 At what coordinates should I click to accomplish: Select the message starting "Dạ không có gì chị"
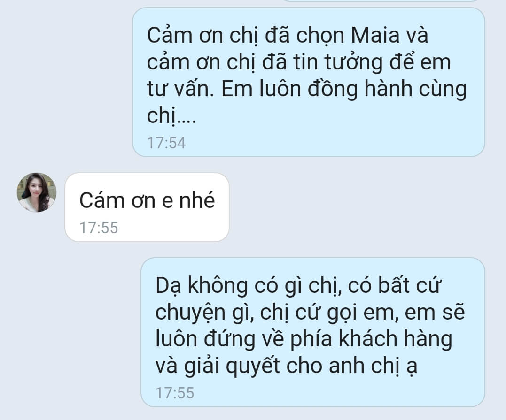313,332
